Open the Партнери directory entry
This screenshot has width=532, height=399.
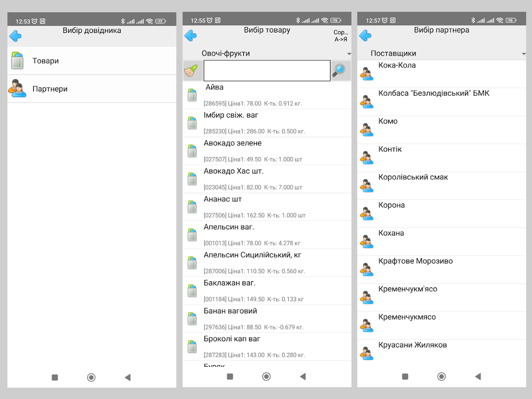pos(92,89)
